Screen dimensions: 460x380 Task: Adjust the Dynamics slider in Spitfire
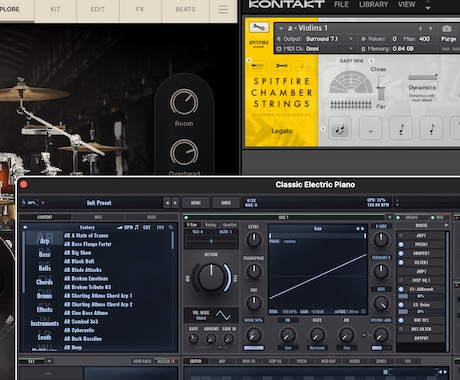[x=423, y=77]
